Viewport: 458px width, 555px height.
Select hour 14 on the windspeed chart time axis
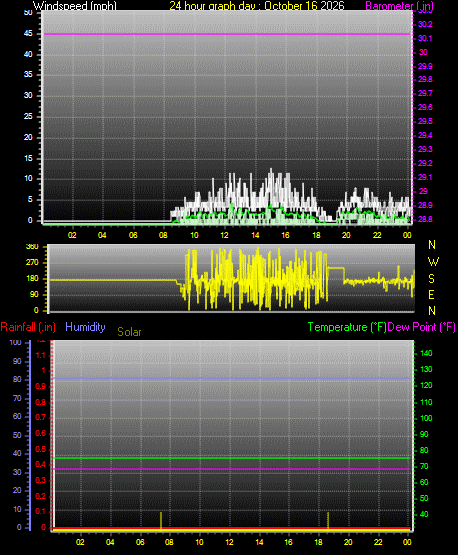(255, 235)
